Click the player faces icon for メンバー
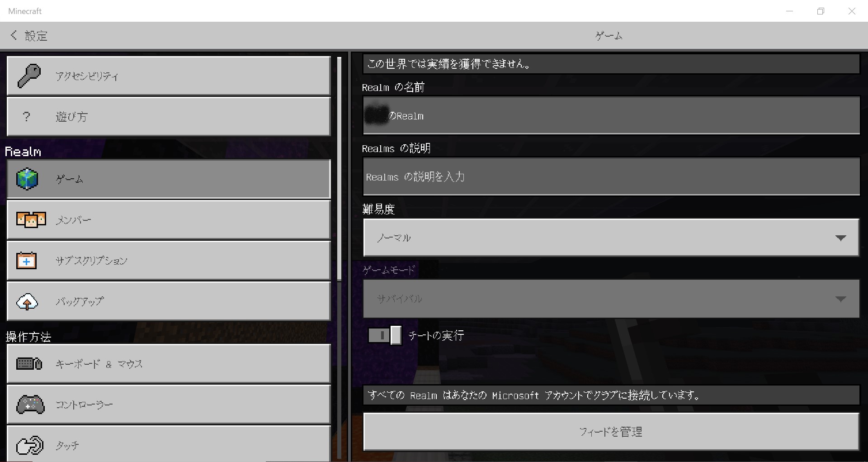This screenshot has width=868, height=462. (x=31, y=220)
